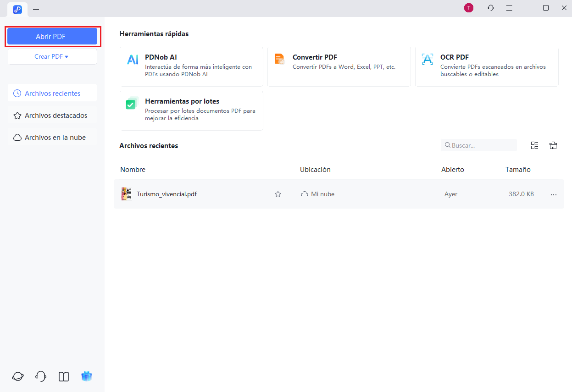This screenshot has height=392, width=572.
Task: Select Archivos en la nube in sidebar
Action: coord(52,138)
